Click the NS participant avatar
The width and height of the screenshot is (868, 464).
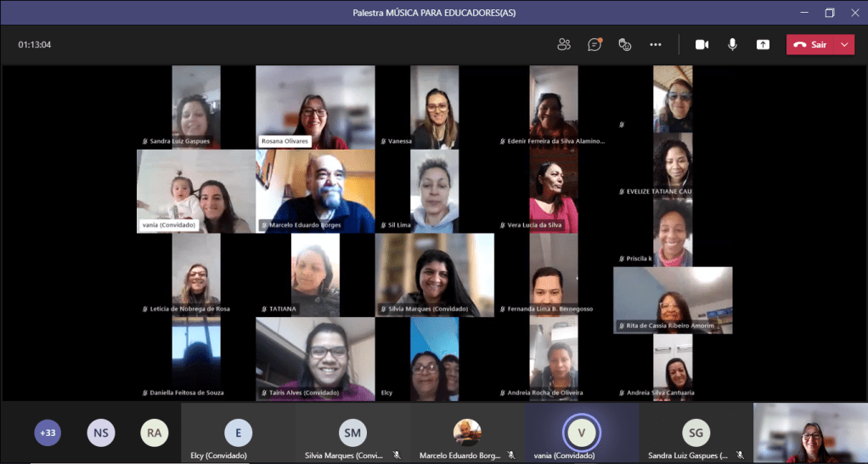click(x=101, y=433)
